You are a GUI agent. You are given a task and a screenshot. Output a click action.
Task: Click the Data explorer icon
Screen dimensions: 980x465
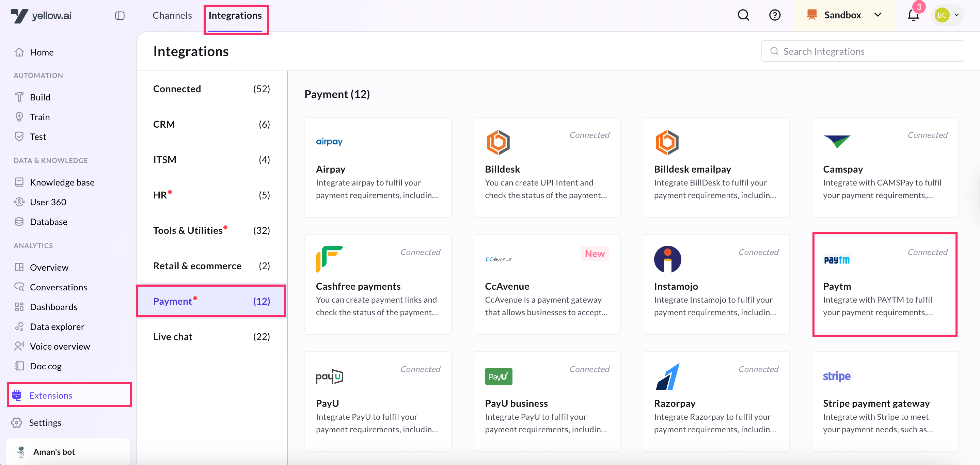click(x=19, y=326)
